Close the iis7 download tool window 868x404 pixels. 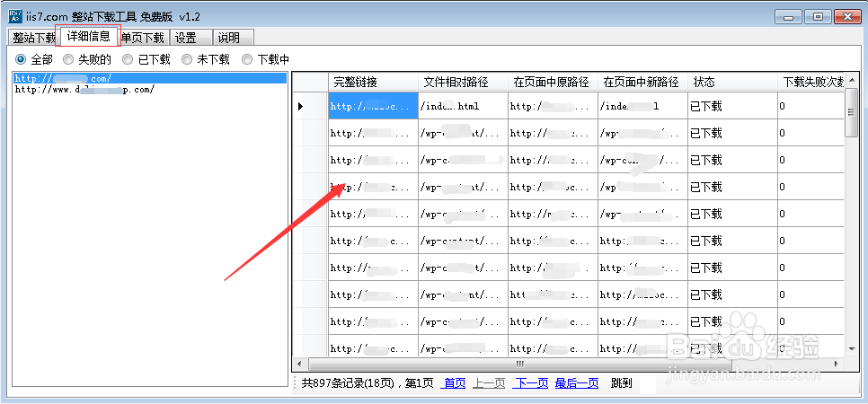tap(847, 17)
